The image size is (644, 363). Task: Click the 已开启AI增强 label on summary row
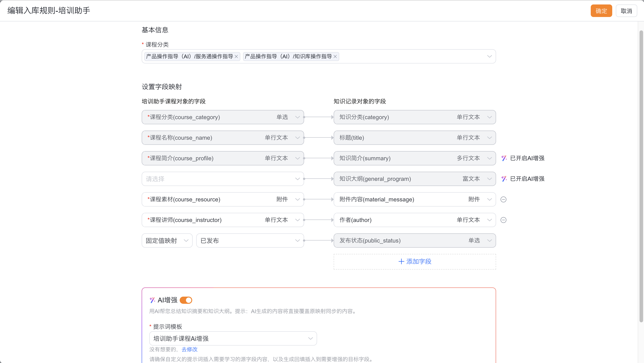[527, 158]
